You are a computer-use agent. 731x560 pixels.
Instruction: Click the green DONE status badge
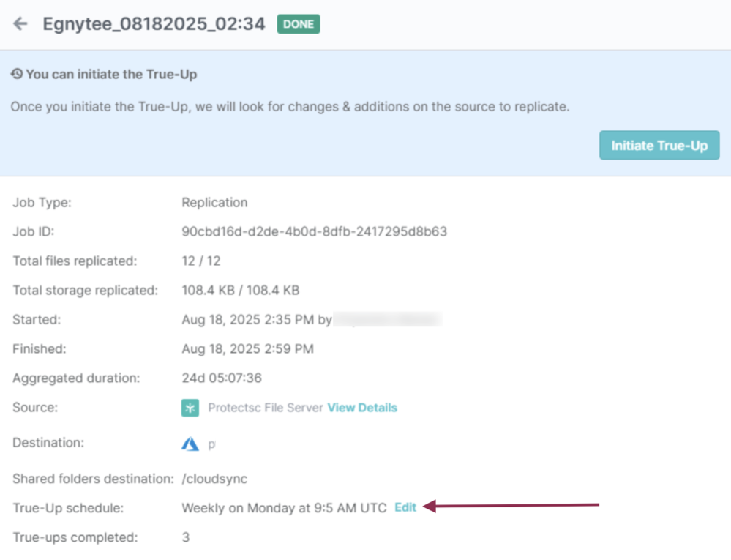tap(298, 23)
